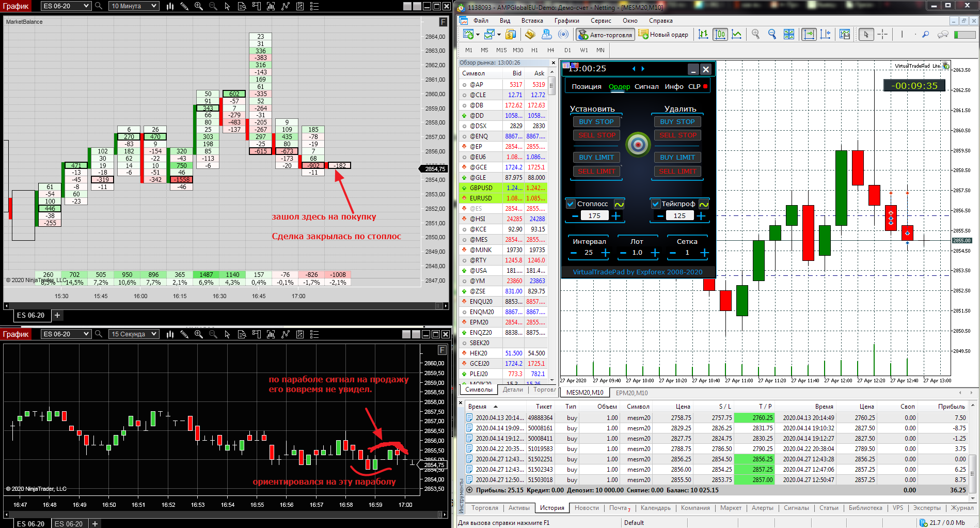Increase the Лот value with plus
Image resolution: width=980 pixels, height=528 pixels.
pos(655,253)
